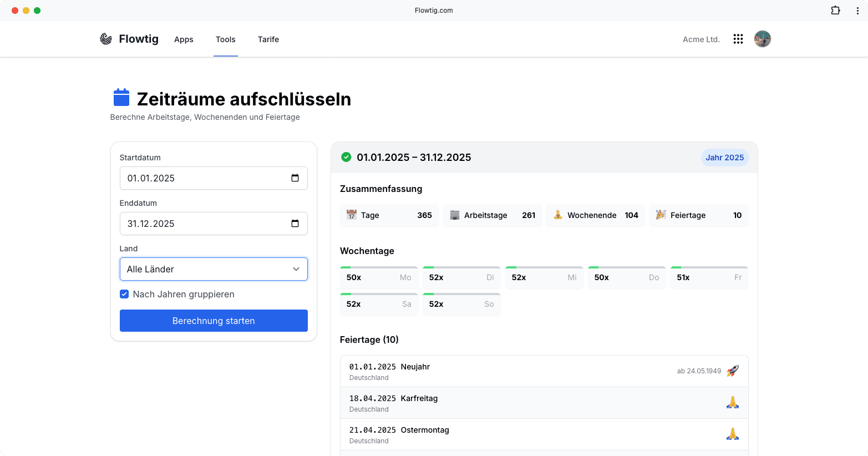Click Deutschland label under Karfreitag
Viewport: 868px width, 456px height.
pos(369,409)
